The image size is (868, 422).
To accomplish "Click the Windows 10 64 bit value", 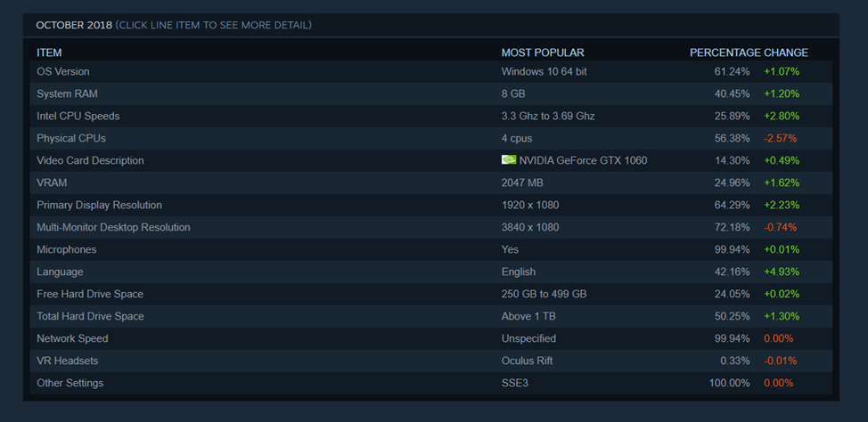I will coord(545,71).
